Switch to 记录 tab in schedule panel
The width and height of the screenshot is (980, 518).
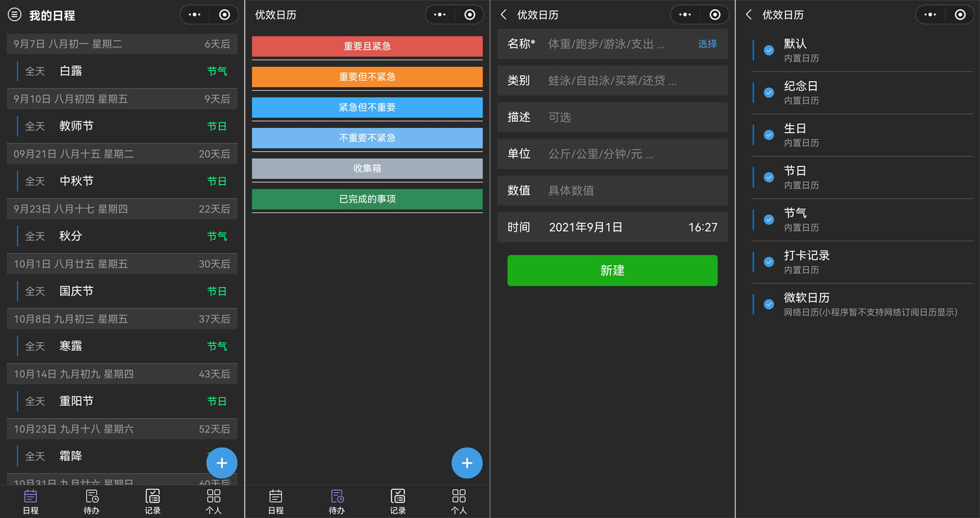click(152, 502)
